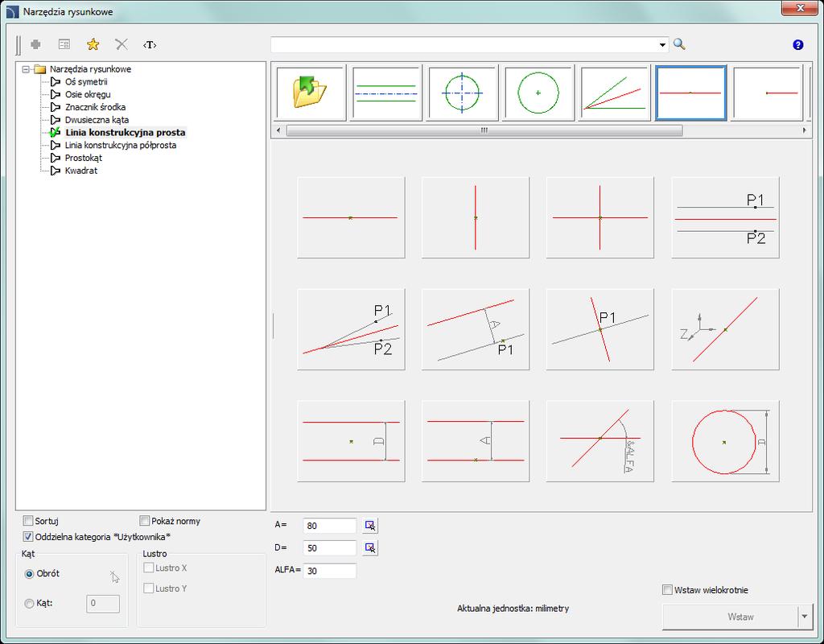Screen dimensions: 824x644
Task: Select the angle bisector thumbnail in strip
Action: 614,93
